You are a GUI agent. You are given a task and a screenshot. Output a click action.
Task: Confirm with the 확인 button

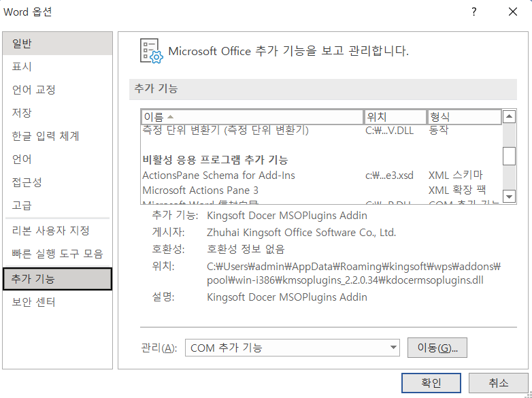(x=431, y=383)
